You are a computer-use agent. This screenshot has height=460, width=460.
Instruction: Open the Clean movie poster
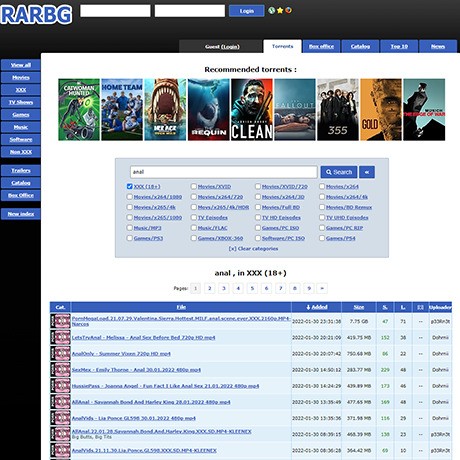(252, 109)
